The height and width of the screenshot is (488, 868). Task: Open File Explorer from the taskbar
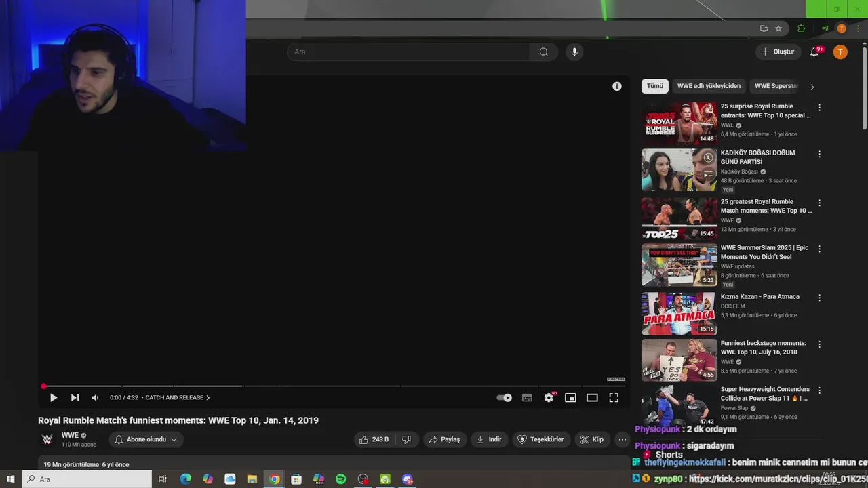tap(252, 479)
